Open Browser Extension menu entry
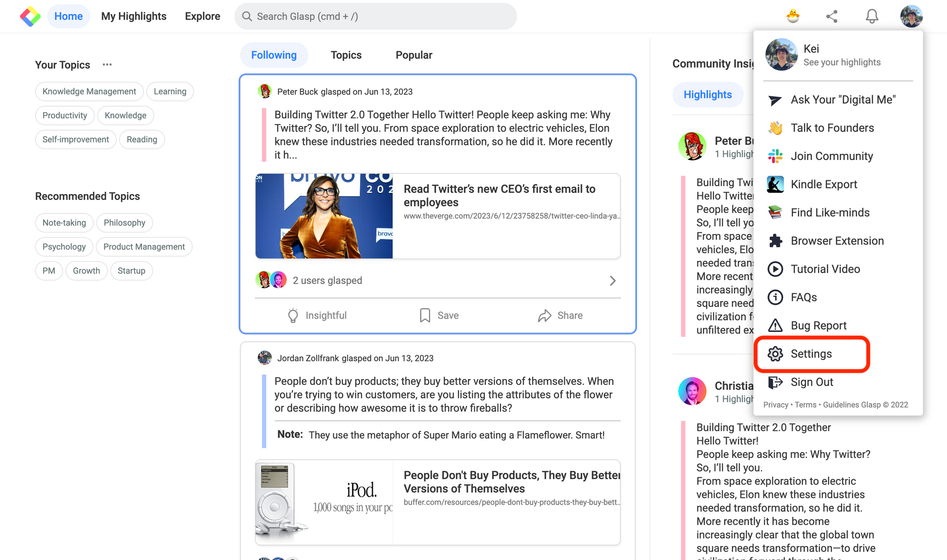Image resolution: width=947 pixels, height=560 pixels. [x=837, y=240]
